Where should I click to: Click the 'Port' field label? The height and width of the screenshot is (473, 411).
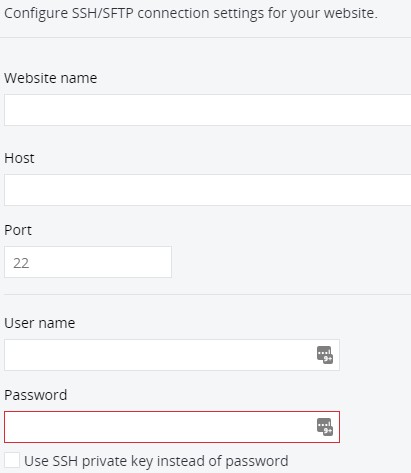[18, 230]
